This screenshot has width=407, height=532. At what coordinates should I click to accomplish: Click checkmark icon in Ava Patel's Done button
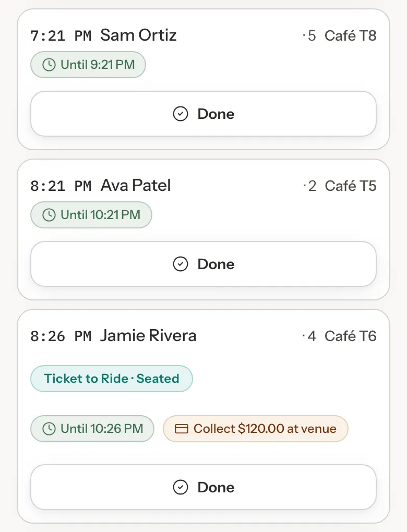[180, 264]
